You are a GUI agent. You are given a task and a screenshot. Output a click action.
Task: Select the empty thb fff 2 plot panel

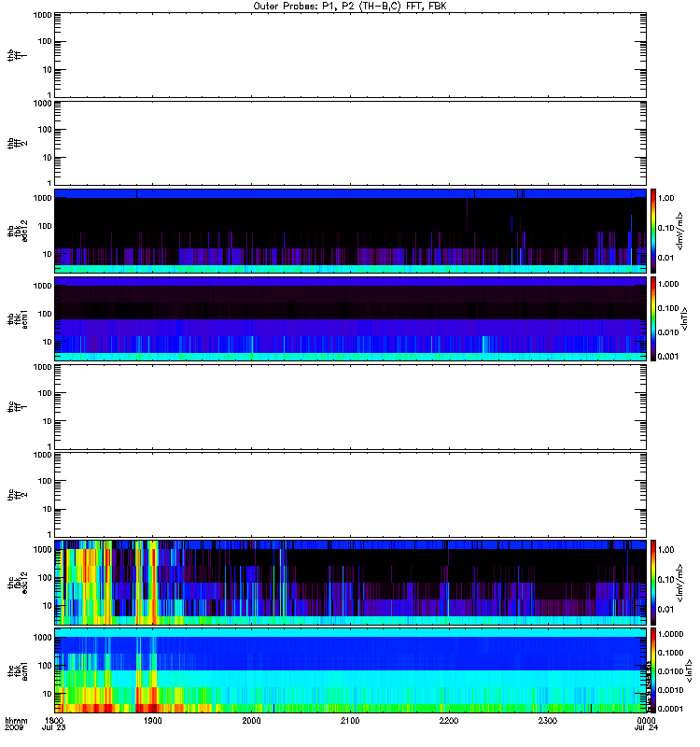pos(351,143)
